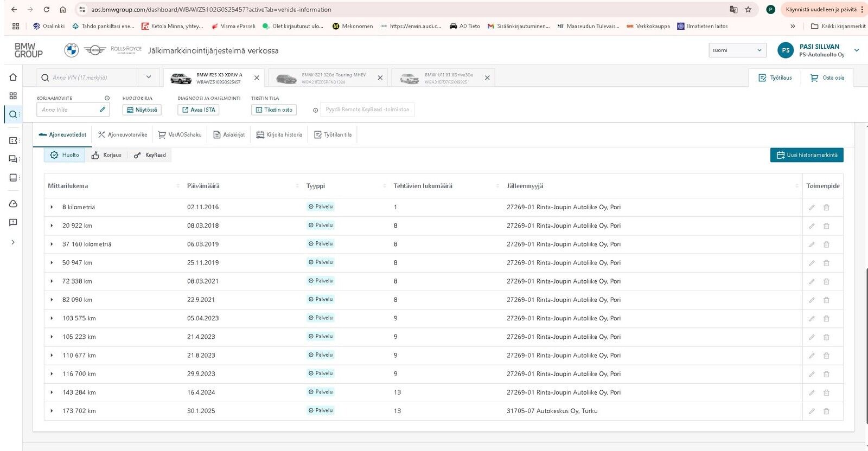Click the Remote KeyRead info icon
Viewport: 868px width, 451px height.
(x=315, y=110)
